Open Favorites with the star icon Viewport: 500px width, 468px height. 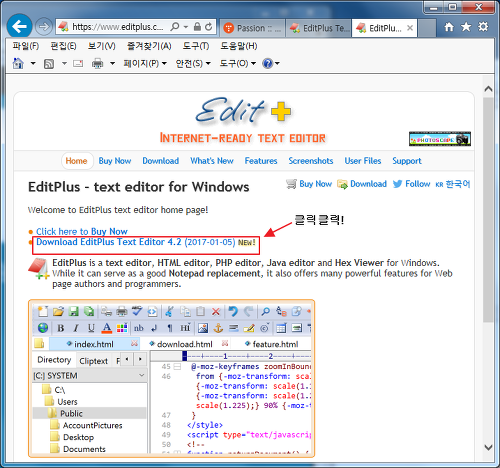click(x=466, y=27)
